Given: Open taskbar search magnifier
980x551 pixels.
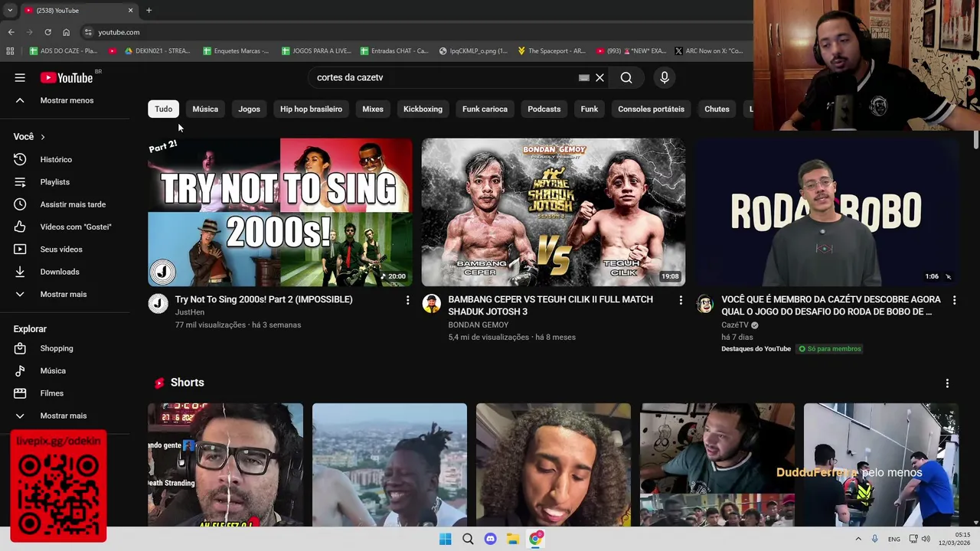Looking at the screenshot, I should 468,539.
